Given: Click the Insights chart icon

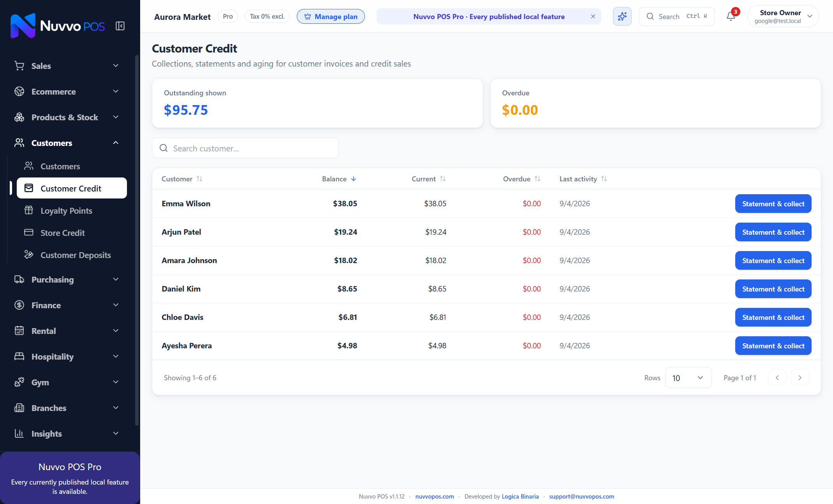Looking at the screenshot, I should pyautogui.click(x=19, y=434).
